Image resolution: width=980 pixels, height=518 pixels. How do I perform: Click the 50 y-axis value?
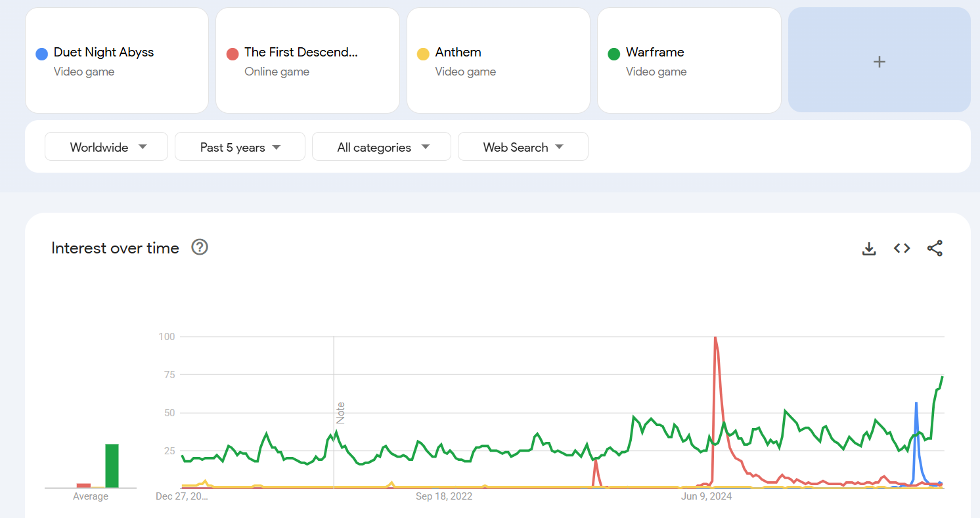click(x=169, y=413)
